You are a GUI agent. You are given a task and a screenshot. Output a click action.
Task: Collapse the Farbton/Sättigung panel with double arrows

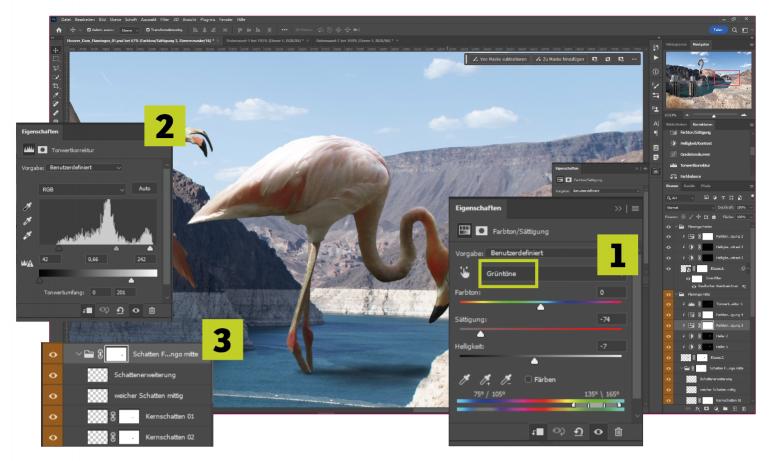(x=618, y=209)
